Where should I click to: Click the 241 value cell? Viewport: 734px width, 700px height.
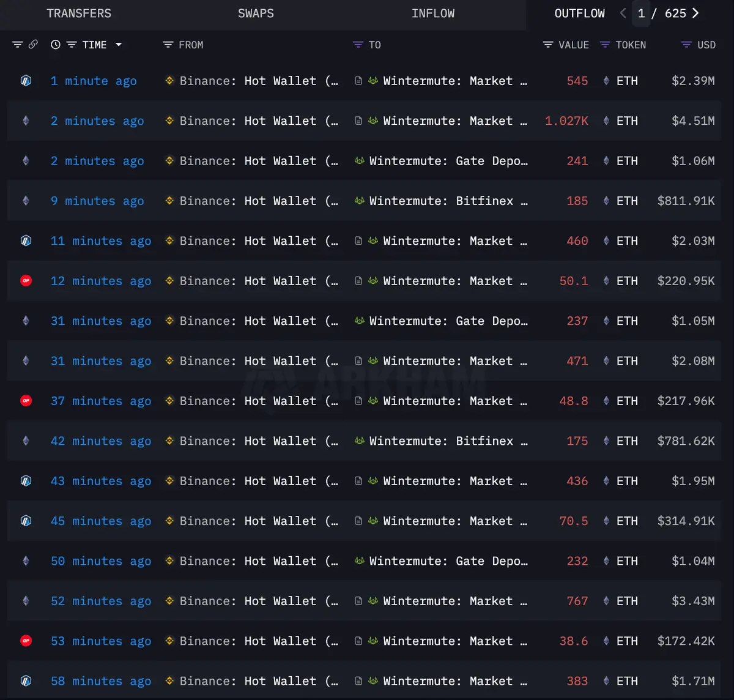(577, 161)
